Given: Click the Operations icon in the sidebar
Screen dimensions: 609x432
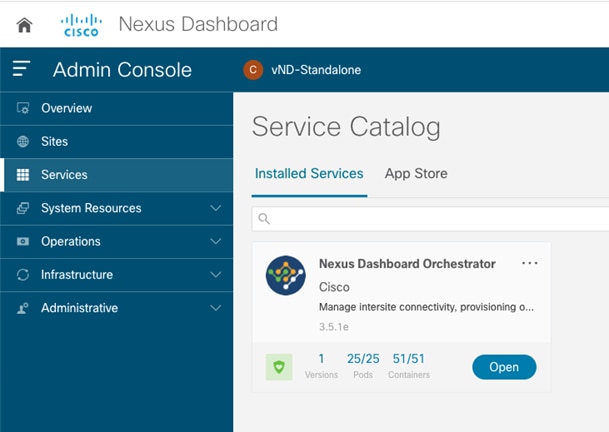Looking at the screenshot, I should pyautogui.click(x=23, y=241).
